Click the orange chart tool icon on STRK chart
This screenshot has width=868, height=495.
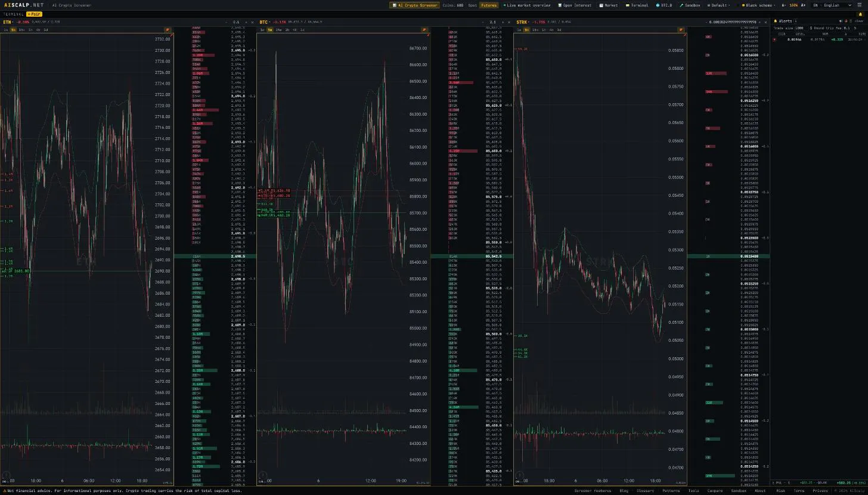681,30
